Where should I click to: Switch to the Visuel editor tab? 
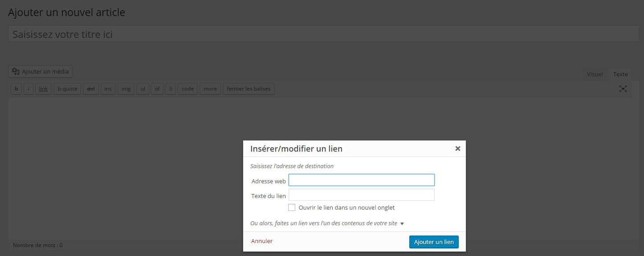pyautogui.click(x=595, y=74)
